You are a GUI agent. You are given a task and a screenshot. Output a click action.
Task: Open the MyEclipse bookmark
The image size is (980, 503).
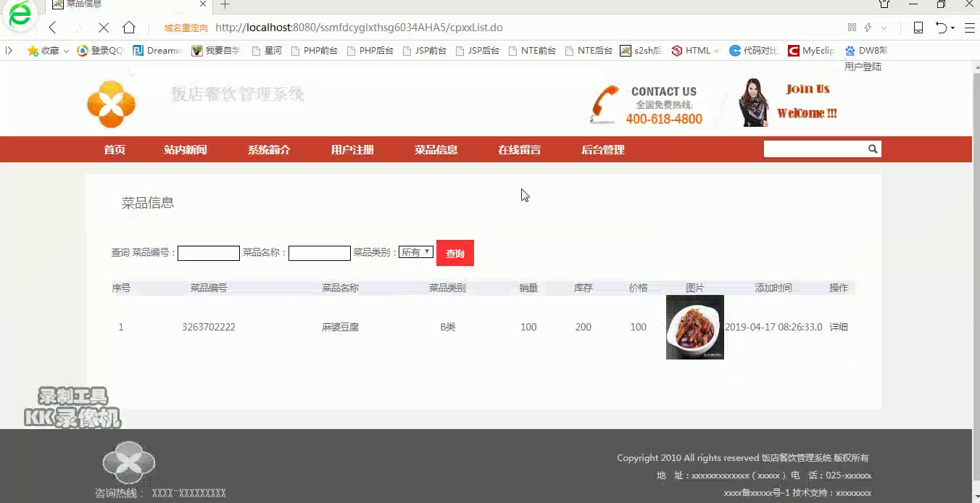(811, 51)
